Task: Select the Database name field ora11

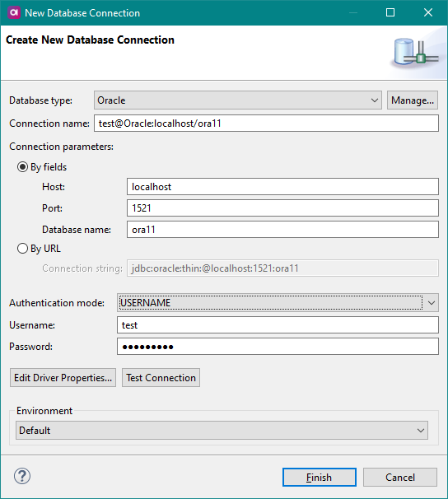Action: pos(282,230)
